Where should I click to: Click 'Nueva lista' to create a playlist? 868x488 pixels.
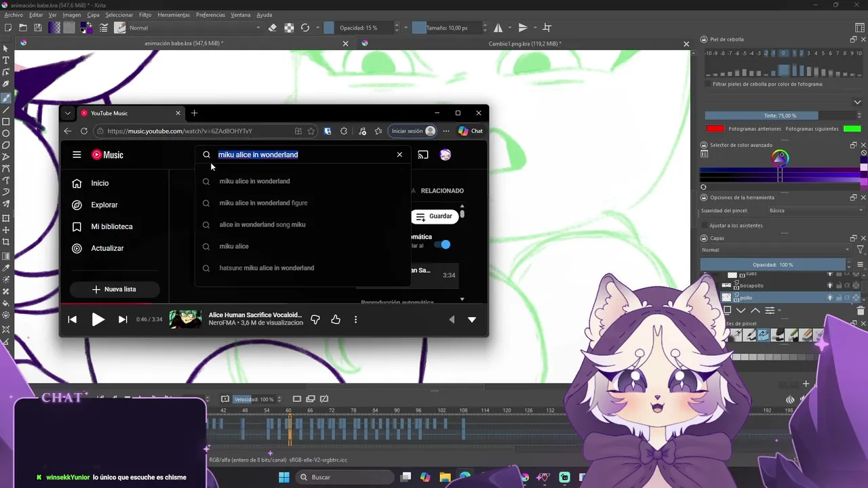(x=115, y=289)
